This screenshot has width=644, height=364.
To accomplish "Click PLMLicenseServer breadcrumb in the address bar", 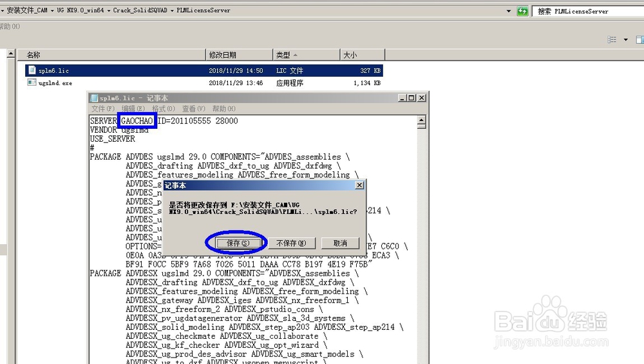I will [204, 10].
